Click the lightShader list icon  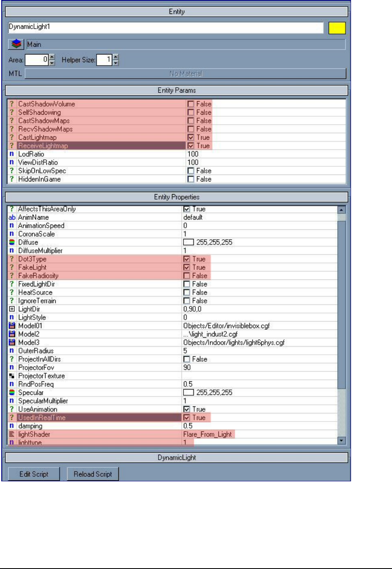pyautogui.click(x=12, y=434)
